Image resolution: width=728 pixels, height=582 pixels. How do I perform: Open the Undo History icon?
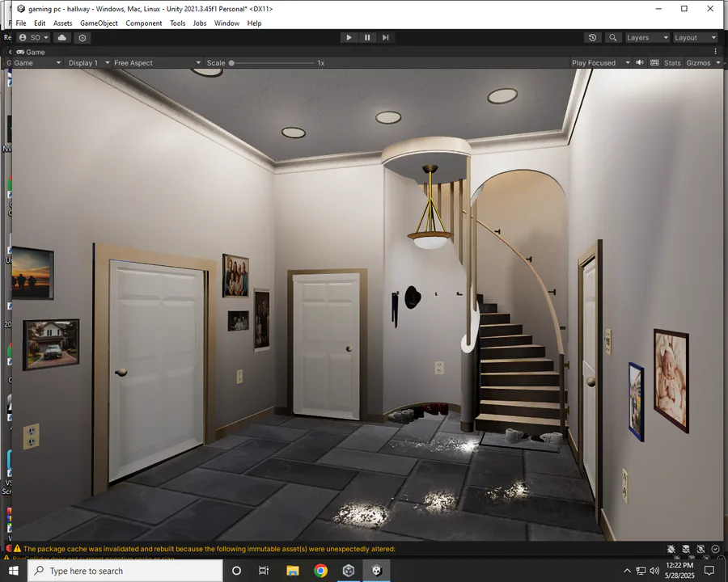point(592,38)
